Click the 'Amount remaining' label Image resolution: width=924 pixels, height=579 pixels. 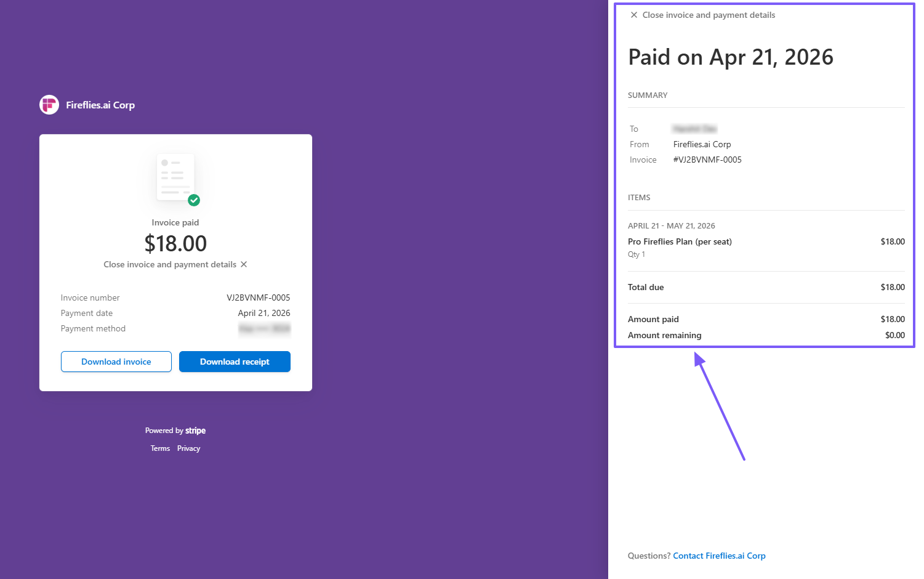point(664,335)
